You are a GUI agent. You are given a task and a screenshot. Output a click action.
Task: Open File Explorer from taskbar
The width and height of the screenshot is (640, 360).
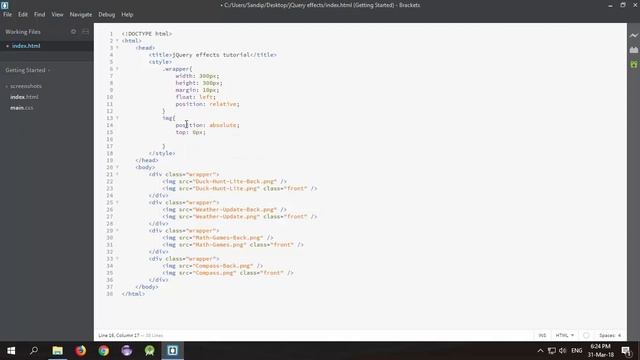click(x=57, y=351)
